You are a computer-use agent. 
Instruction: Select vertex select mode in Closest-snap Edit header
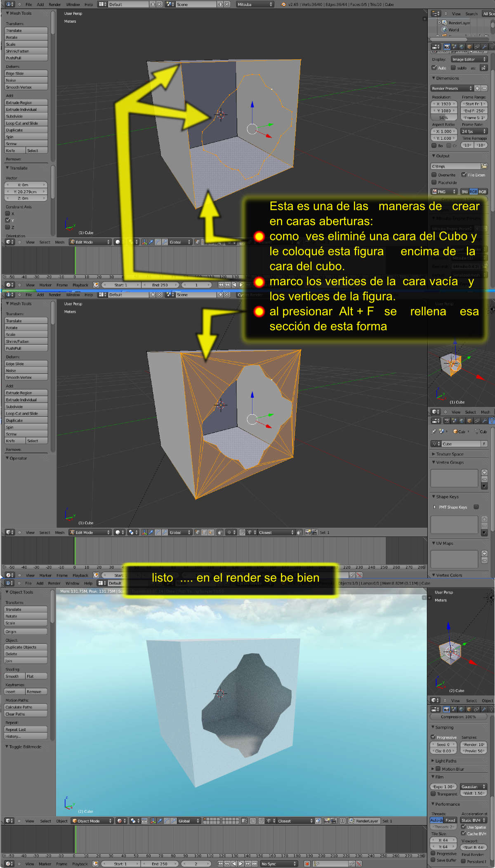[197, 532]
